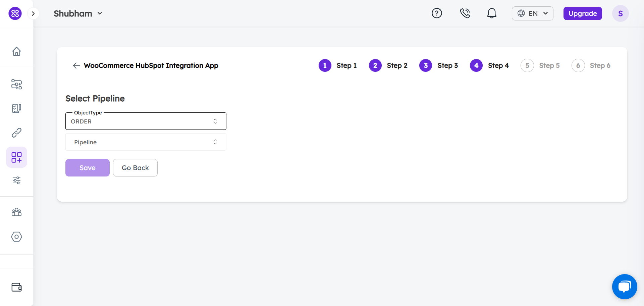
Task: Click the back arrow beside the app title
Action: (76, 65)
